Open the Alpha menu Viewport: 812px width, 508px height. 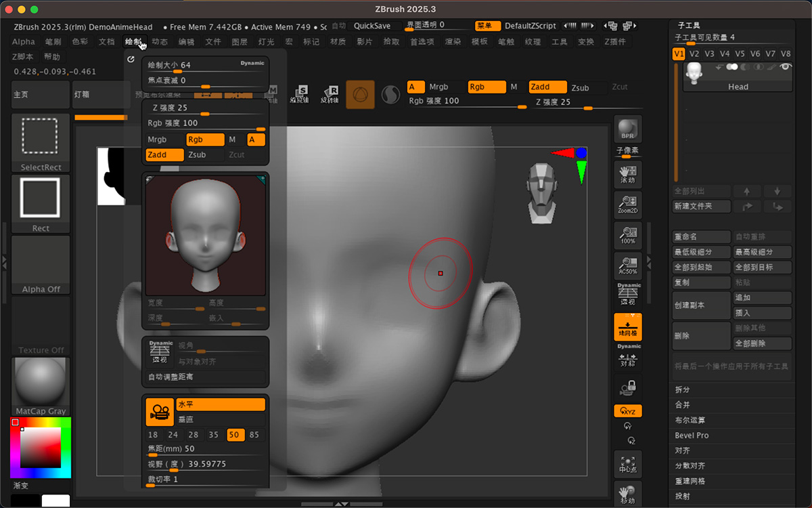(x=24, y=42)
